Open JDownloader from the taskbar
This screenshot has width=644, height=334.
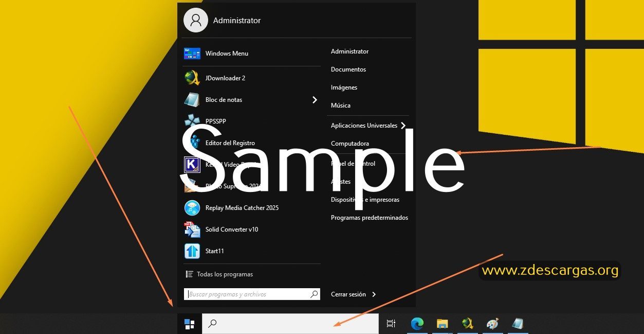point(467,324)
